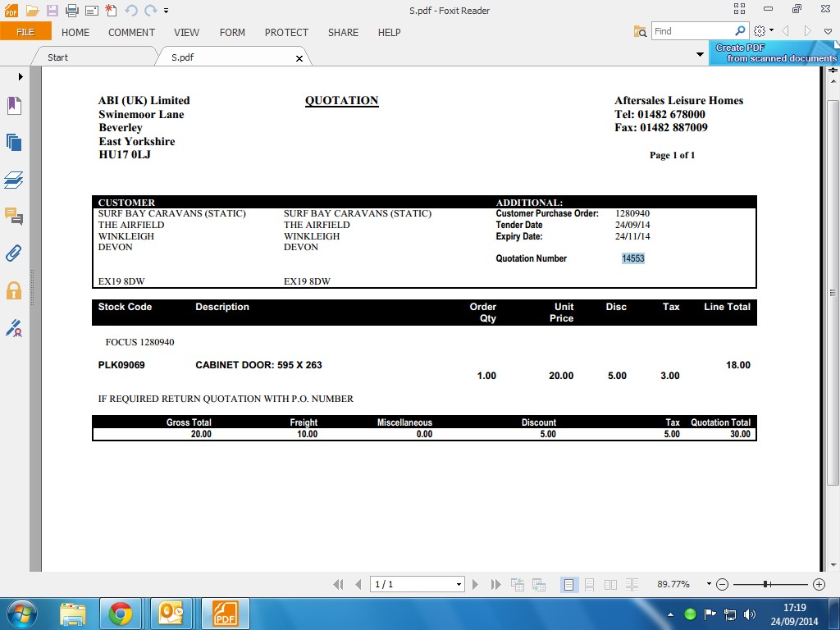Open the Security lock panel
The width and height of the screenshot is (840, 630).
pyautogui.click(x=13, y=290)
